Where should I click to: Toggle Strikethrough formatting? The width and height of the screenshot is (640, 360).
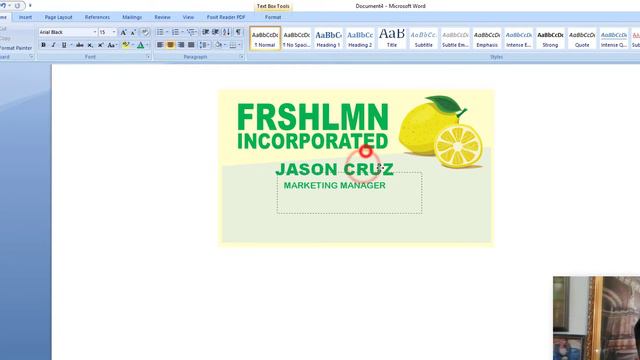click(80, 45)
